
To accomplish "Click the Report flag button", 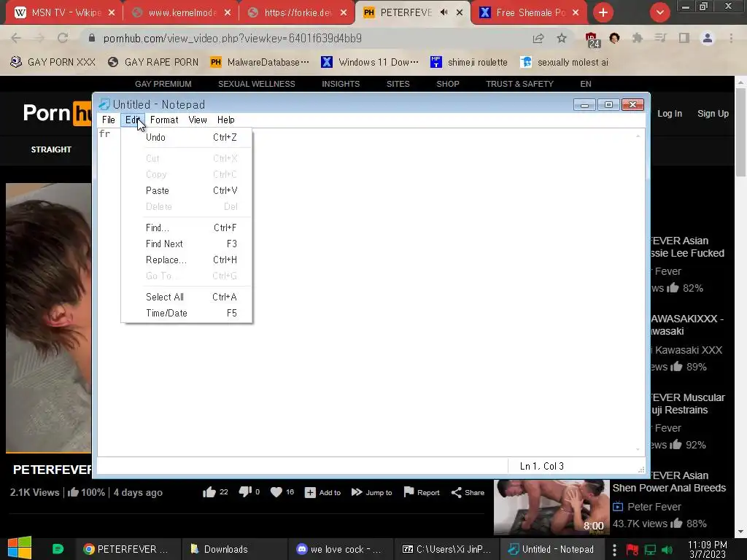I will pyautogui.click(x=422, y=492).
